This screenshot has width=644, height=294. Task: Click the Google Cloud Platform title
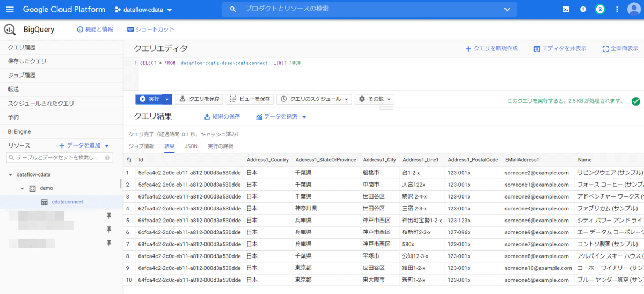(x=64, y=10)
